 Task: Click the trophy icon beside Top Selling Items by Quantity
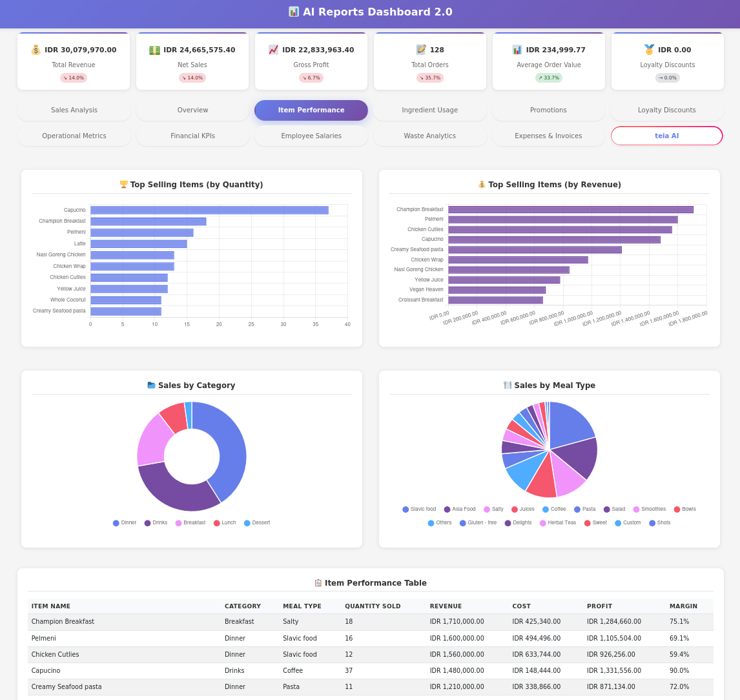click(123, 185)
